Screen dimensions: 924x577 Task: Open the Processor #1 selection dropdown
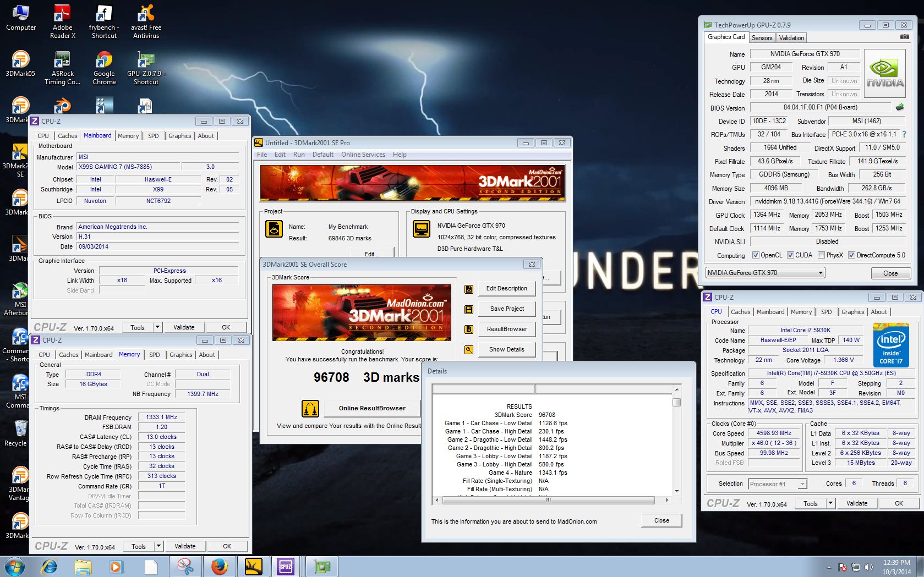point(778,484)
